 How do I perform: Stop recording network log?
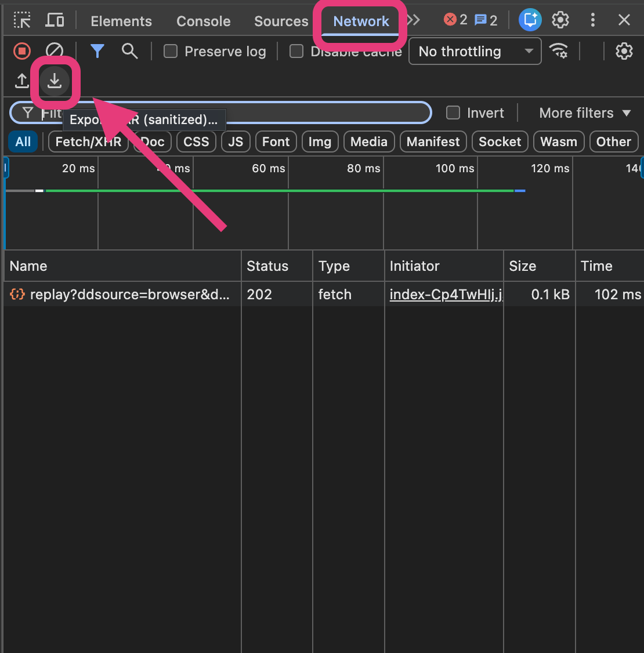(x=22, y=51)
